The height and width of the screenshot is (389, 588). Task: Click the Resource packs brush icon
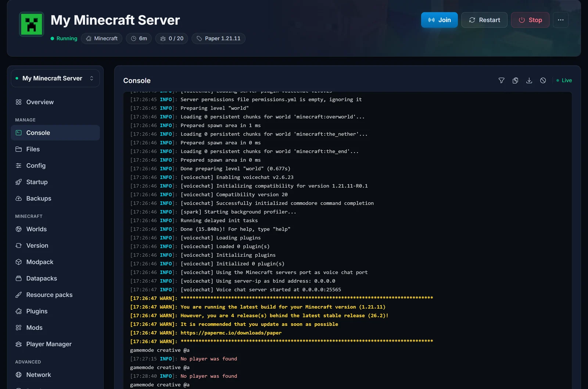click(x=19, y=295)
